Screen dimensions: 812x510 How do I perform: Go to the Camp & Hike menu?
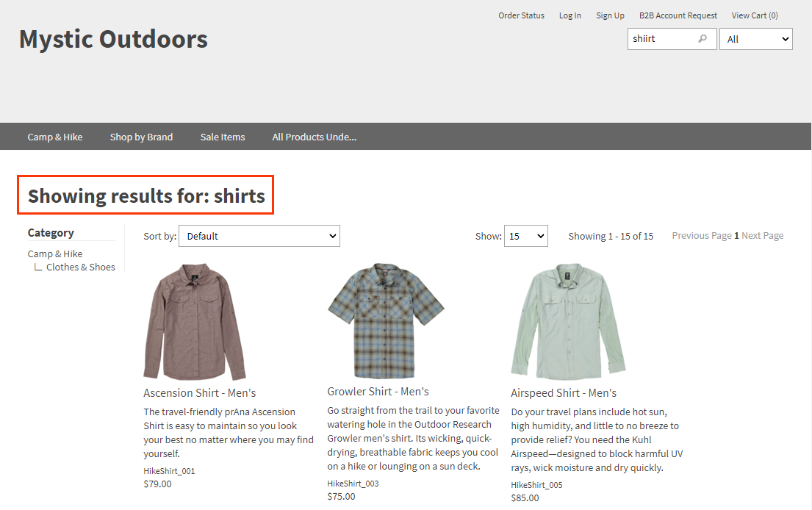tap(54, 137)
